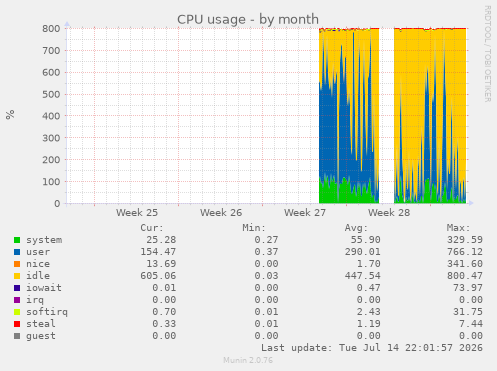Click the 'nice' legend label
The height and width of the screenshot is (371, 497).
38,264
